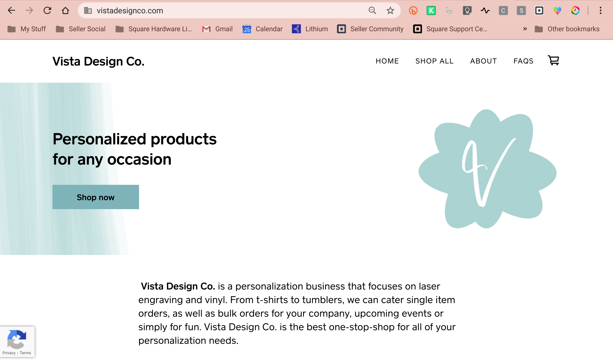Navigate to the FAQS page
The image size is (613, 364).
[x=523, y=61]
